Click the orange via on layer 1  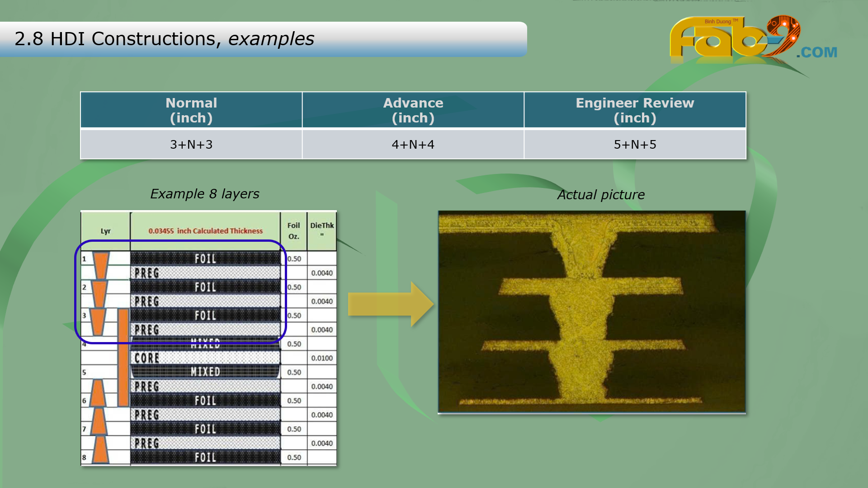(101, 265)
